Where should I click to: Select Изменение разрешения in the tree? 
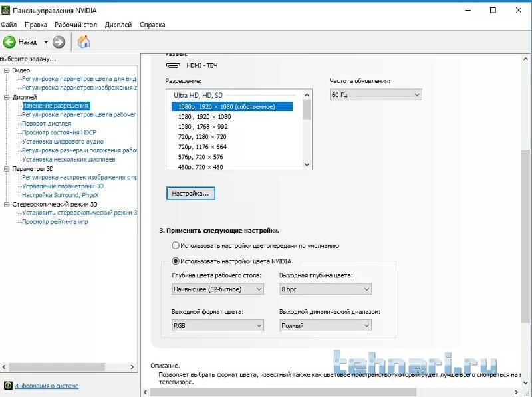coord(55,106)
